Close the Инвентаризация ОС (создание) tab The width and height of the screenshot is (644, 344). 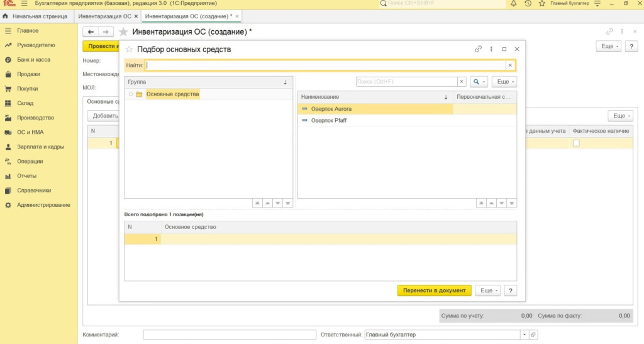tap(237, 16)
